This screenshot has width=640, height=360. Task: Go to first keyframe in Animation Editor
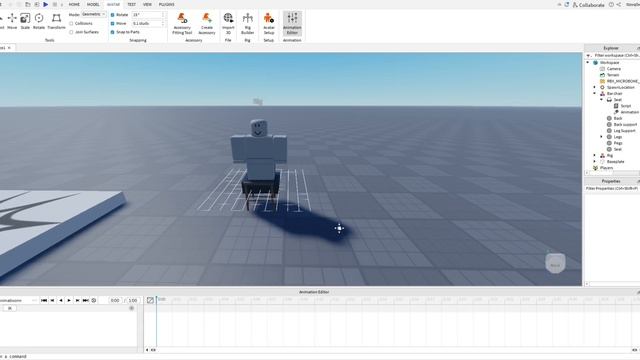tap(44, 300)
